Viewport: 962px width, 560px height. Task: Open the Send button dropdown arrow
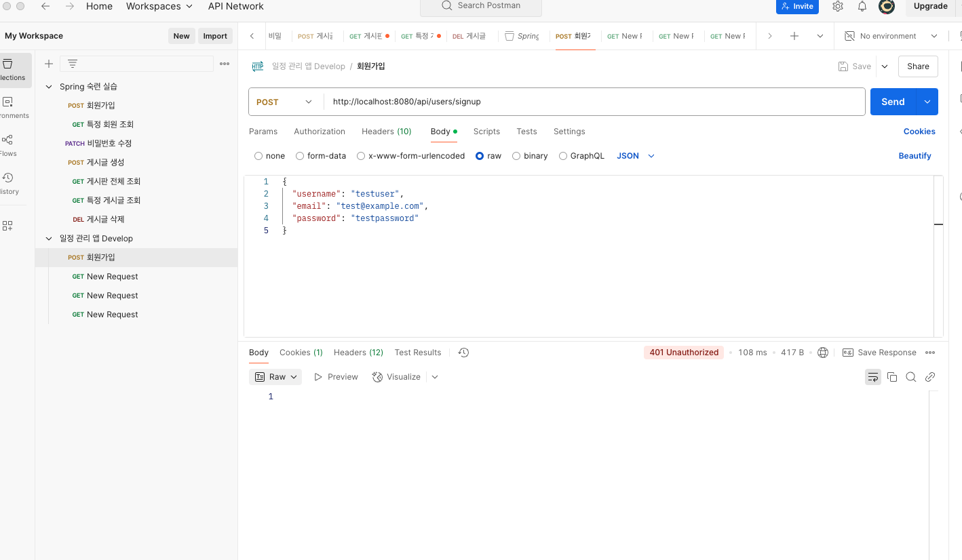[x=927, y=102]
